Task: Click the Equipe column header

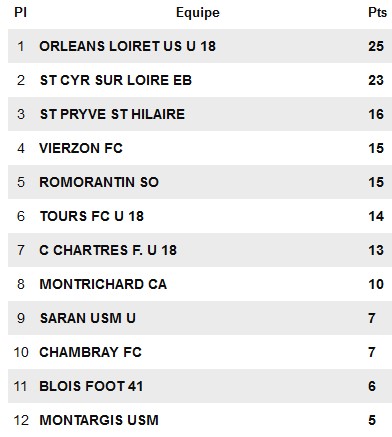Action: [198, 13]
